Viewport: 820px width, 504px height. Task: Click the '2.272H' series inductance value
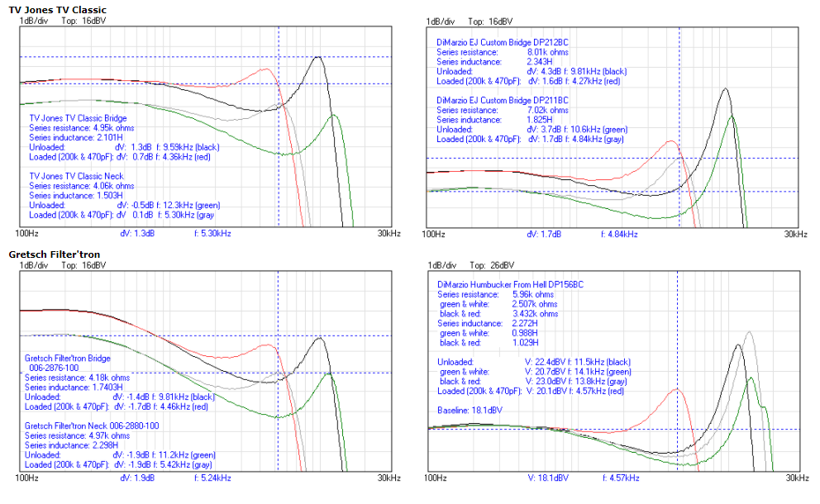(x=525, y=324)
